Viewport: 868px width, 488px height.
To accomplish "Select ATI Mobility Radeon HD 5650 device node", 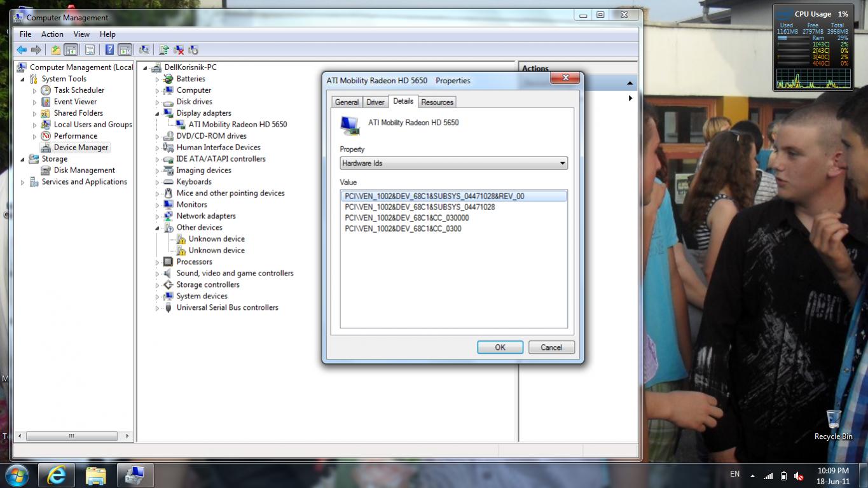I will click(x=238, y=125).
